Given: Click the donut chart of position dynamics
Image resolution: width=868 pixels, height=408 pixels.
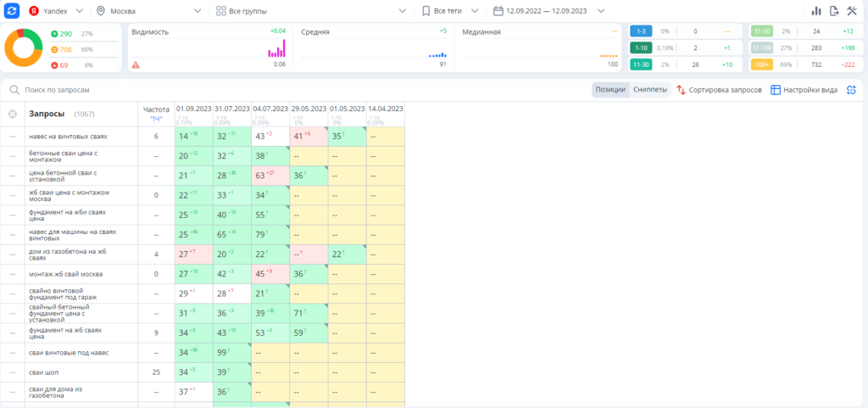Looking at the screenshot, I should tap(24, 48).
